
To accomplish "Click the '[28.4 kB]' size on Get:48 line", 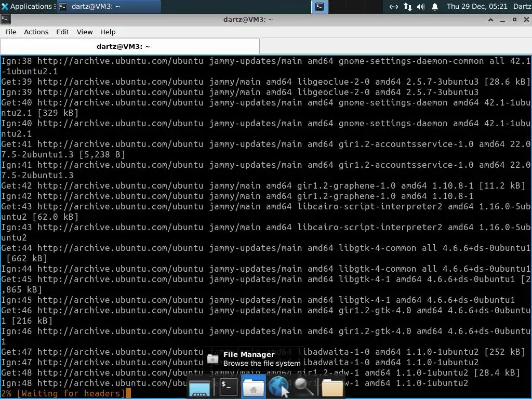I will point(497,373).
